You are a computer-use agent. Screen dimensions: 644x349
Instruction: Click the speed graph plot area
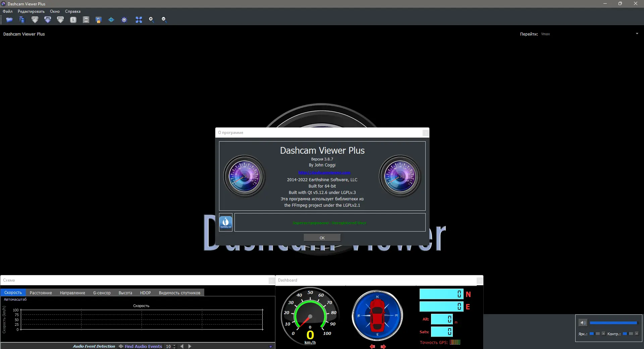pyautogui.click(x=142, y=320)
